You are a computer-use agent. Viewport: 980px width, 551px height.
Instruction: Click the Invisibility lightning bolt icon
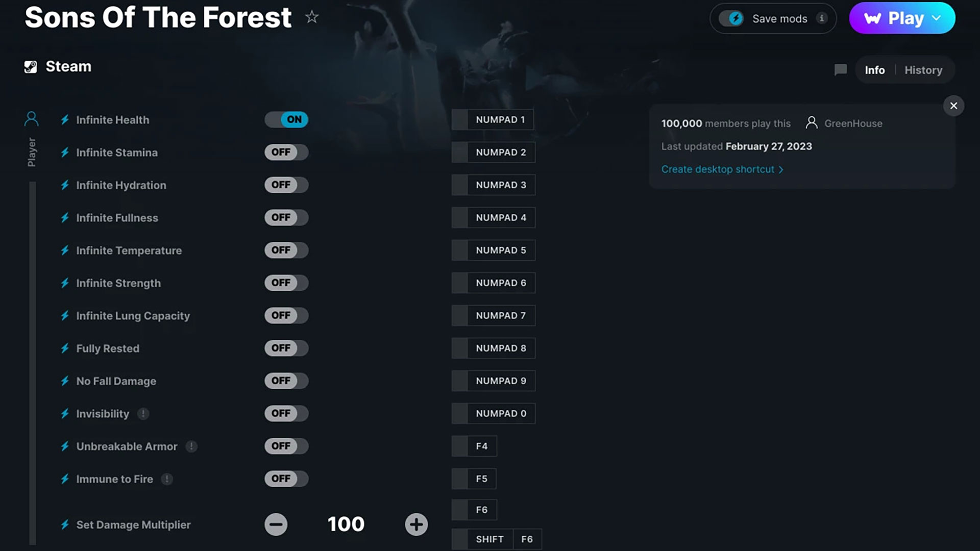65,413
